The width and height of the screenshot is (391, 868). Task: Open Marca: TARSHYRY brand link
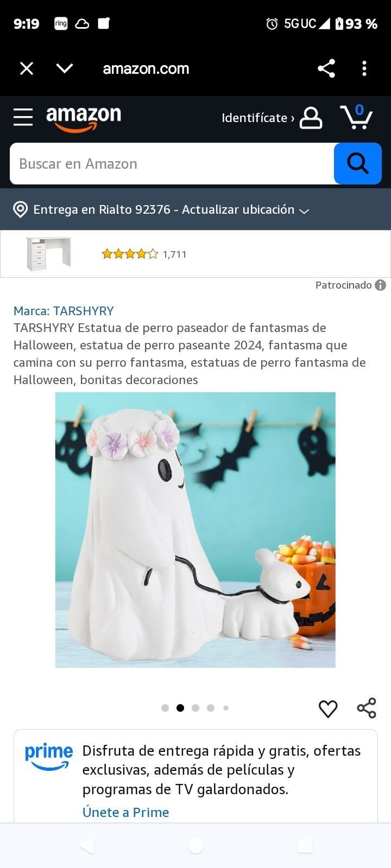tap(64, 311)
